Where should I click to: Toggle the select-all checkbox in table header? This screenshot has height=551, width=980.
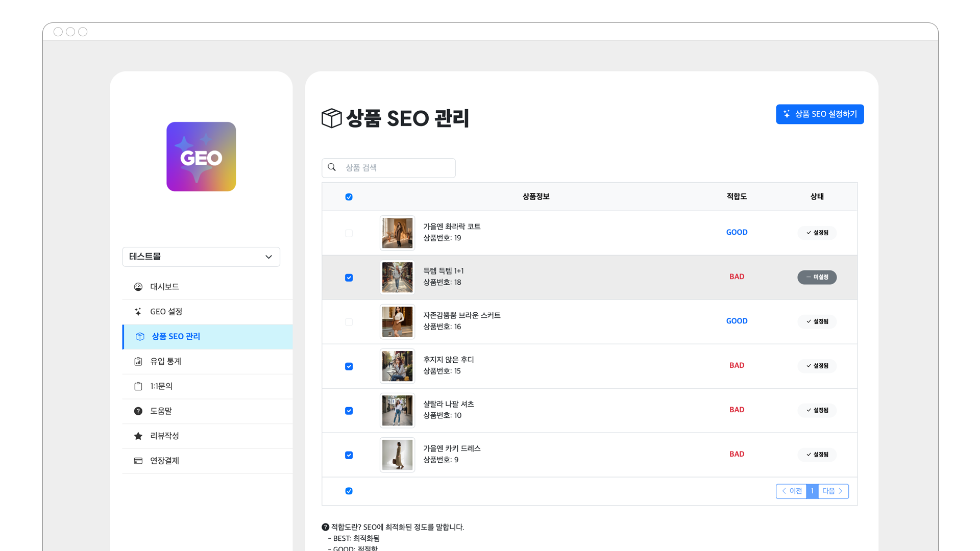tap(349, 197)
